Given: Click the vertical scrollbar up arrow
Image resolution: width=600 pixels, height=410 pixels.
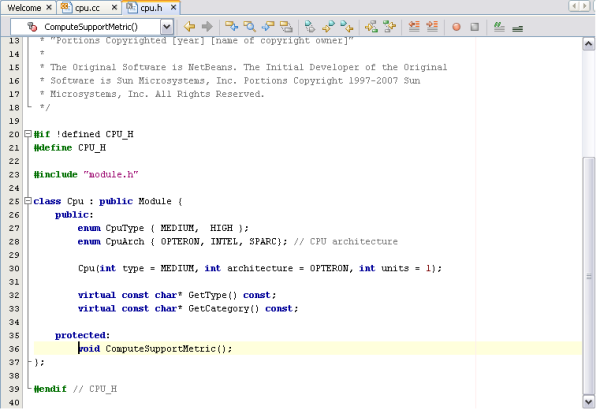Looking at the screenshot, I should coord(589,44).
